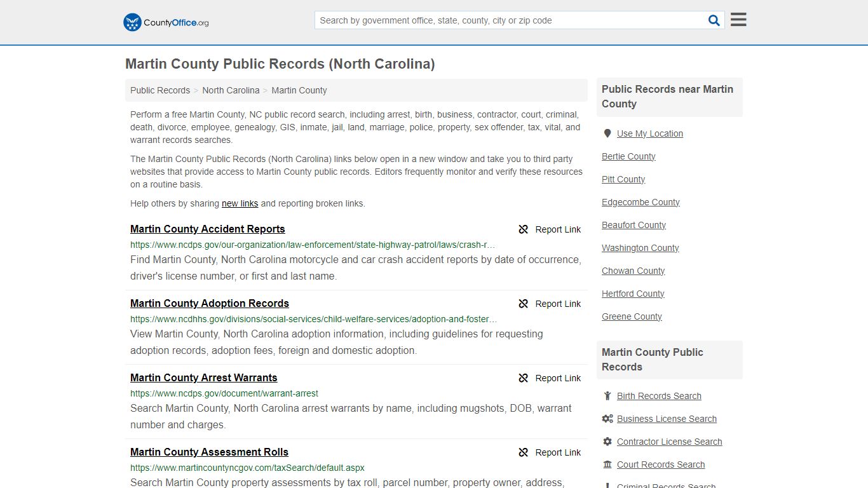Screen dimensions: 868x488
Task: Click the ncdhhs.gov adoption URL
Action: (314, 319)
